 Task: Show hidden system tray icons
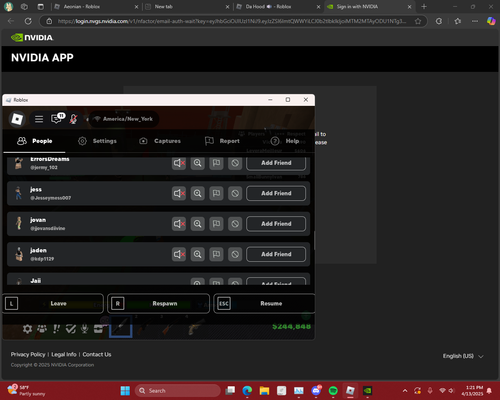click(x=405, y=390)
